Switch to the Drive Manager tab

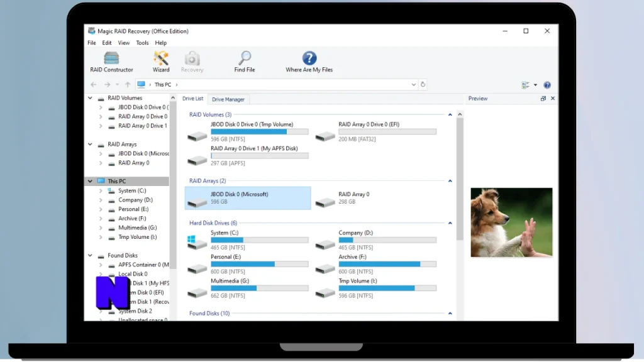pos(228,99)
